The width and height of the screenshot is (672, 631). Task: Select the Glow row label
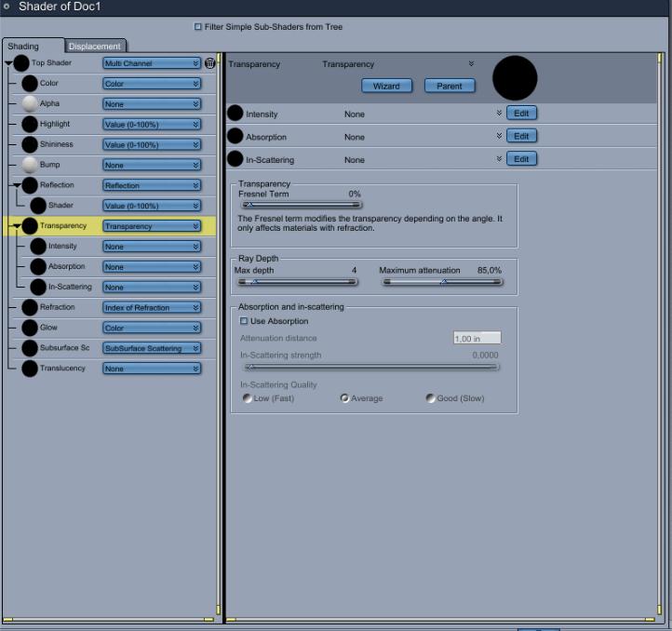coord(48,328)
